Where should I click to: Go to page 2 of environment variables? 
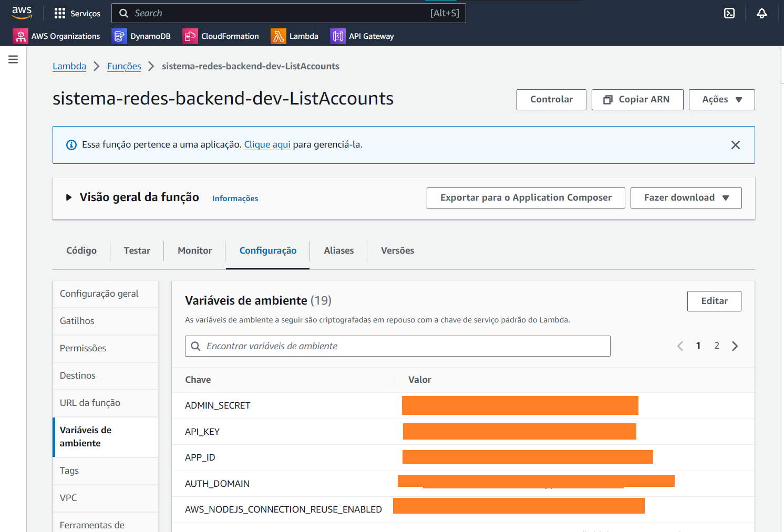pos(717,346)
